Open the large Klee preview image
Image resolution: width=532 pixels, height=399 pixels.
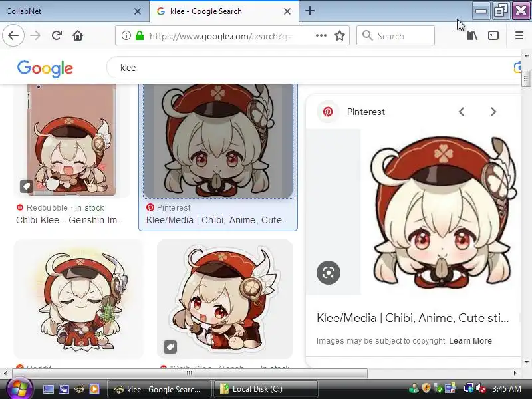(441, 212)
